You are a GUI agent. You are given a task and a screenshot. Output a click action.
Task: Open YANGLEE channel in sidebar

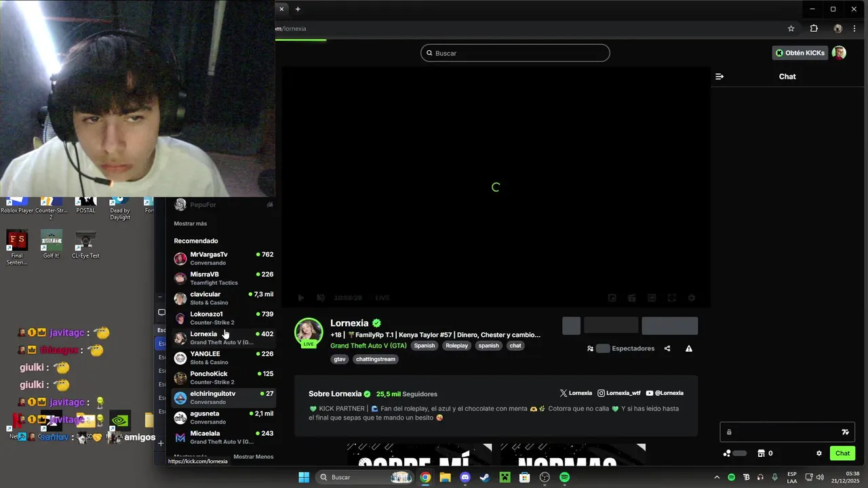tap(223, 358)
